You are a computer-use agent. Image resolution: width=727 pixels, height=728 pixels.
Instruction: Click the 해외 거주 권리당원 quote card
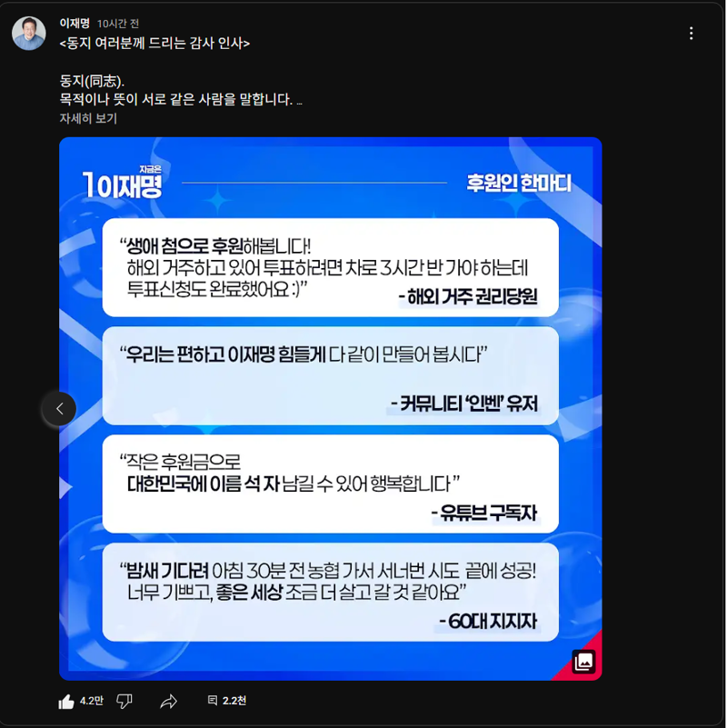[330, 267]
